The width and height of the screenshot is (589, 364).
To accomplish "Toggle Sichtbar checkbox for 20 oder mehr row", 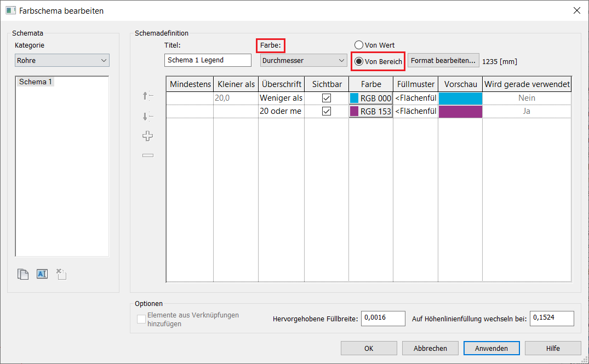I will click(327, 111).
